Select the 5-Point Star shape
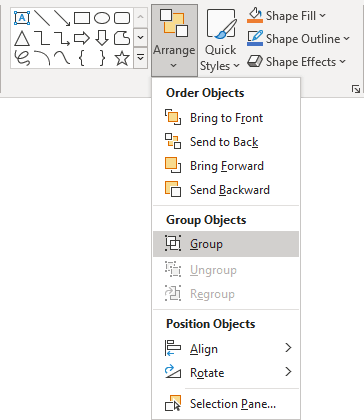The height and width of the screenshot is (420, 364). click(122, 58)
